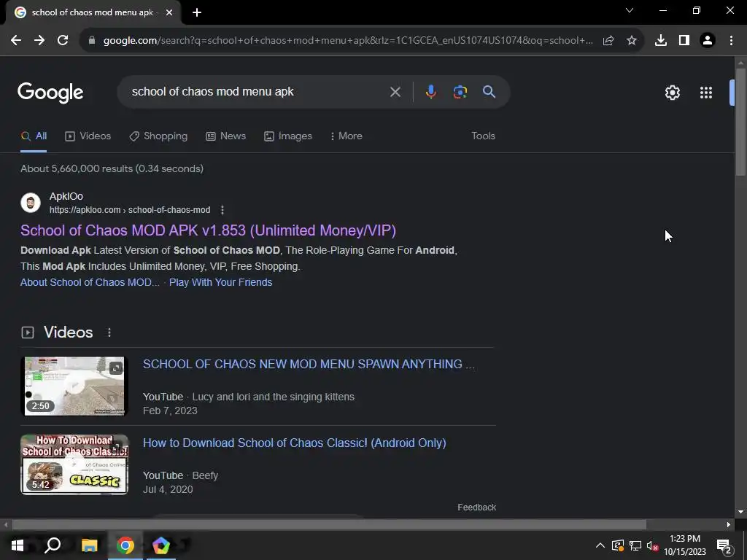Open Google quick settings gear

pyautogui.click(x=672, y=93)
